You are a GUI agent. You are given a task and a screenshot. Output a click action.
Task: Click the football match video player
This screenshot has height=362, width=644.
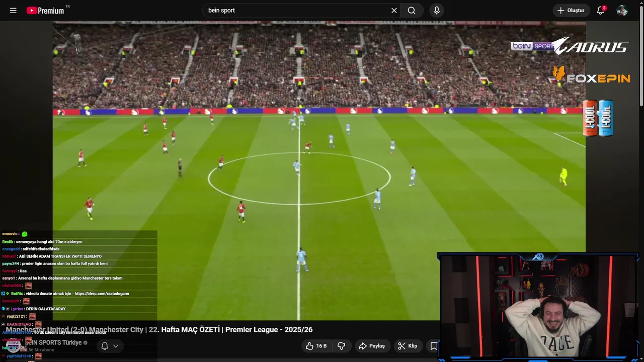[x=319, y=171]
